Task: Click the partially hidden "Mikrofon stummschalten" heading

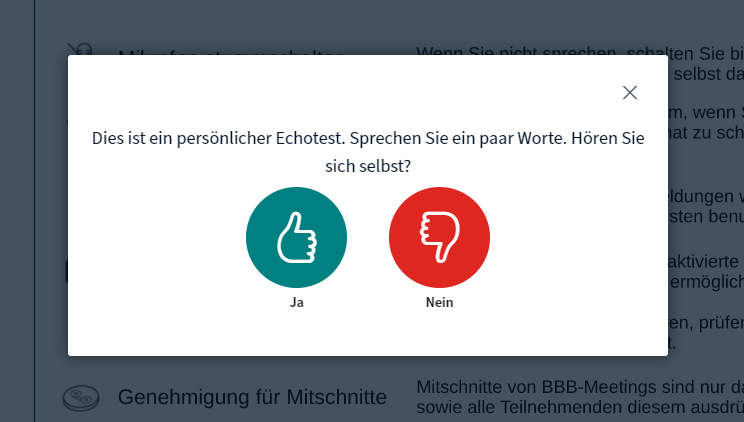Action: point(230,52)
